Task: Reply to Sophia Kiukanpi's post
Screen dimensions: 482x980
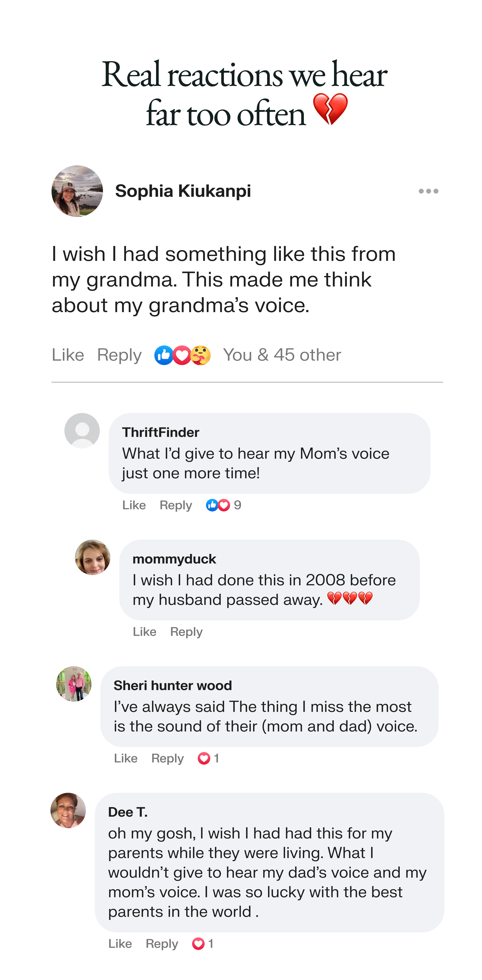Action: point(119,355)
